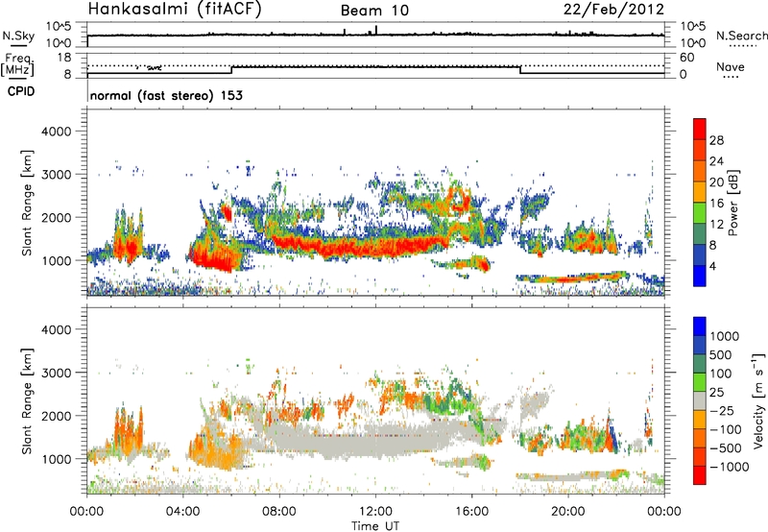The image size is (768, 532).
Task: Click the 4 tick on the power colorbar
Action: [712, 266]
